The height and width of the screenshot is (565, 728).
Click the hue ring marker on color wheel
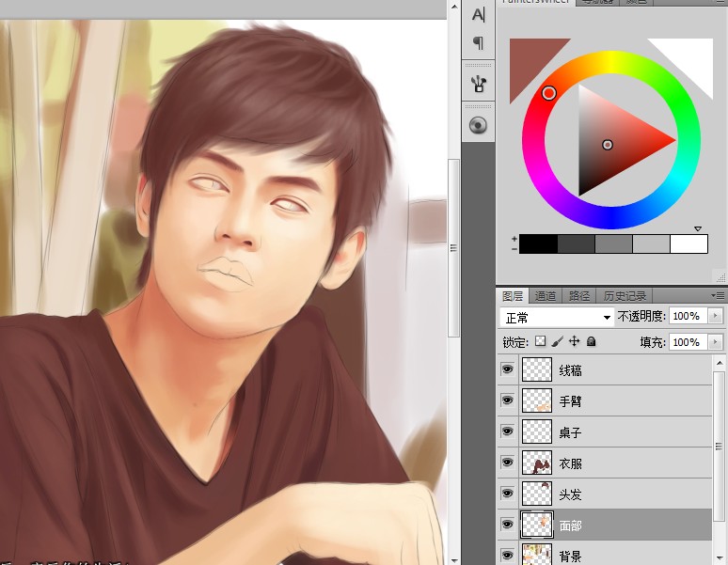(548, 93)
